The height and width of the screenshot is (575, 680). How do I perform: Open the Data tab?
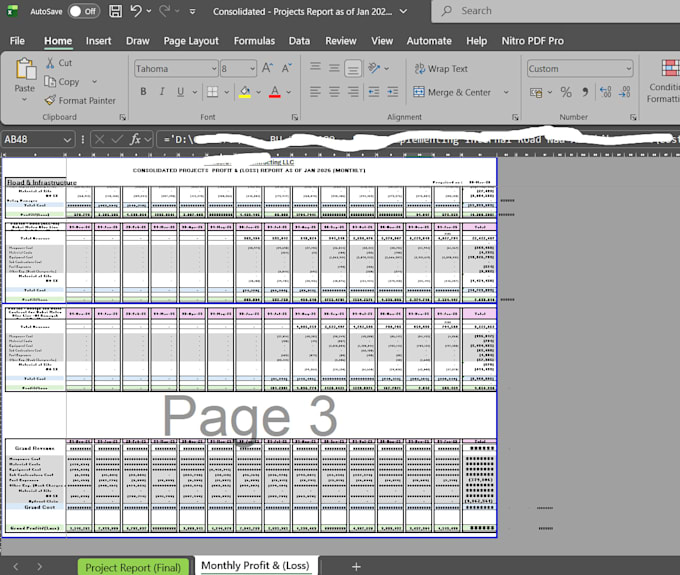tap(299, 41)
